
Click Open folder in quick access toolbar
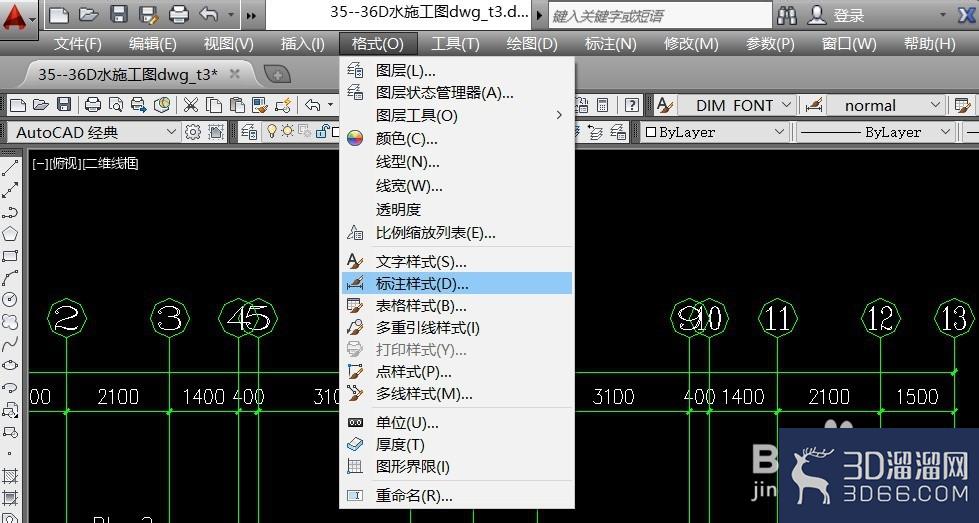tap(89, 15)
